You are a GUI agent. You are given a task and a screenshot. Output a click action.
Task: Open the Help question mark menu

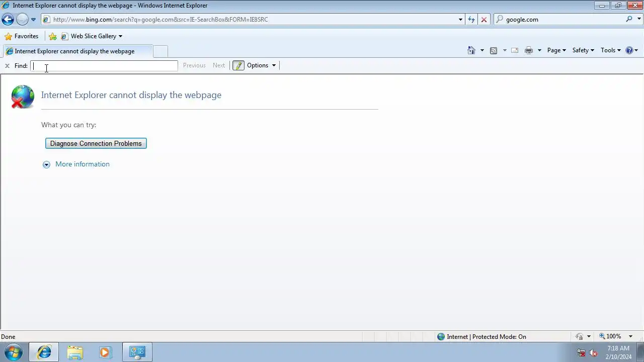coord(631,50)
